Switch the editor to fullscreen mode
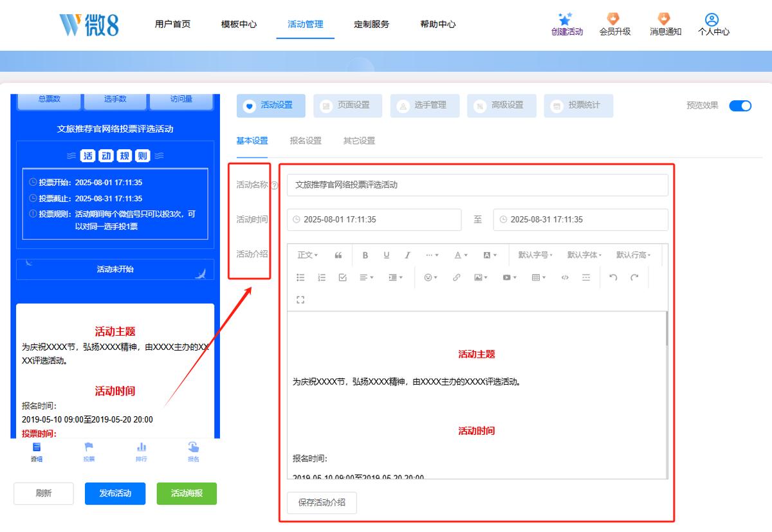Screen dimensions: 772x532 (300, 299)
